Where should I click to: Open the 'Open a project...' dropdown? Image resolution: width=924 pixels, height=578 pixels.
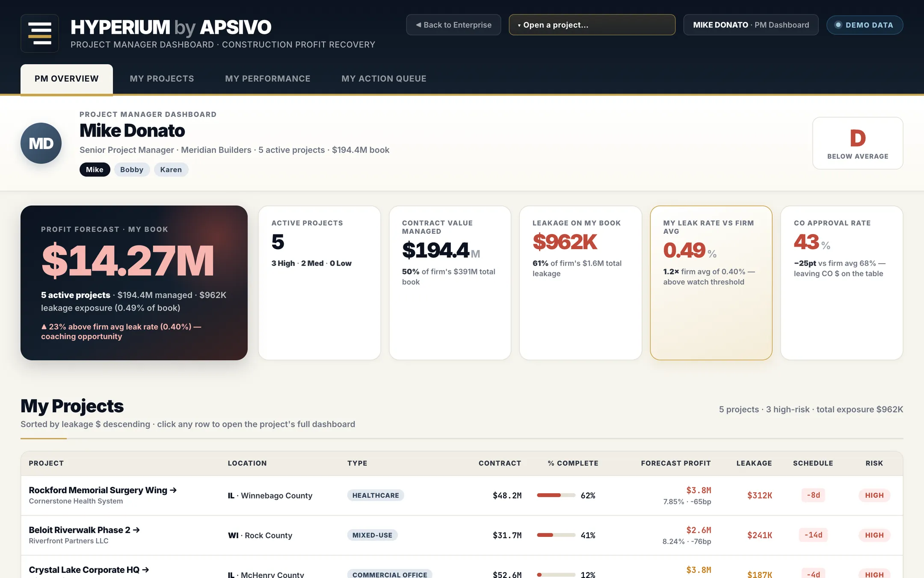[x=592, y=25]
